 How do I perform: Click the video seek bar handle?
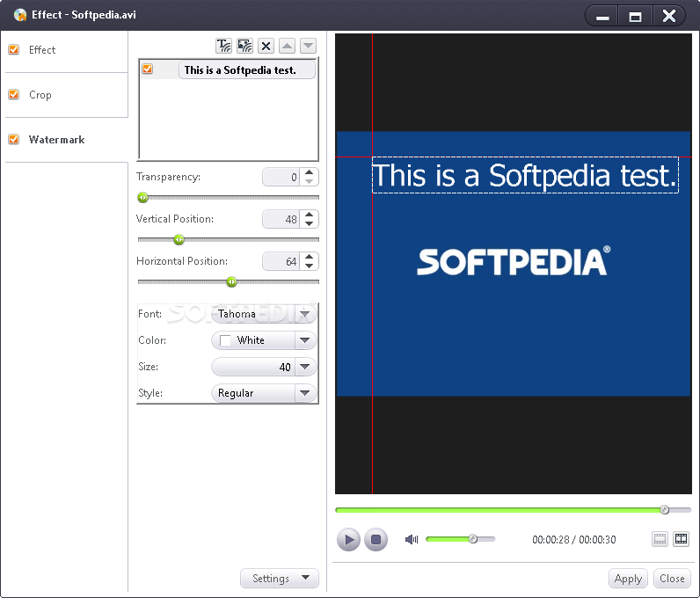coord(664,509)
